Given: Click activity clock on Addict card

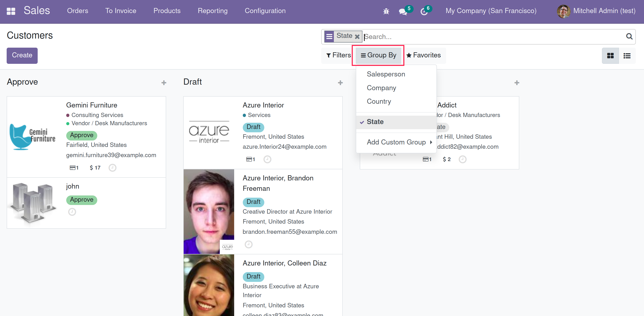Looking at the screenshot, I should [462, 159].
